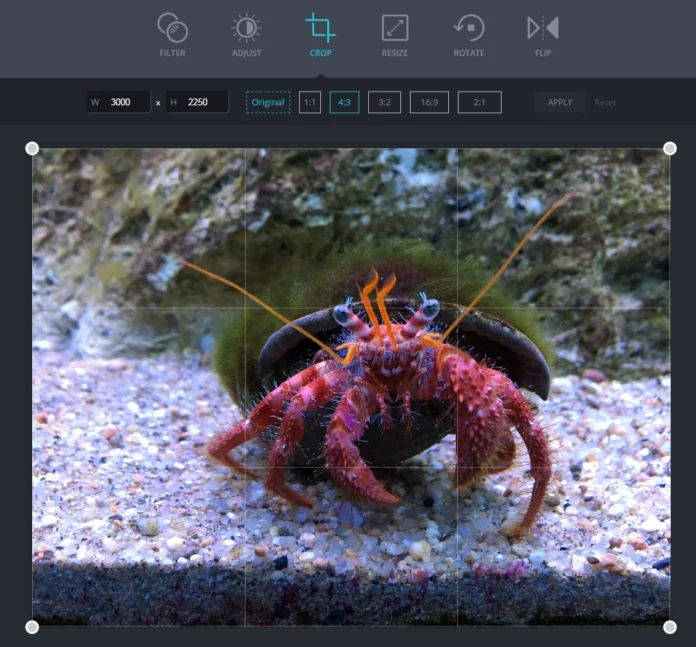Click the Reset link

pos(605,103)
